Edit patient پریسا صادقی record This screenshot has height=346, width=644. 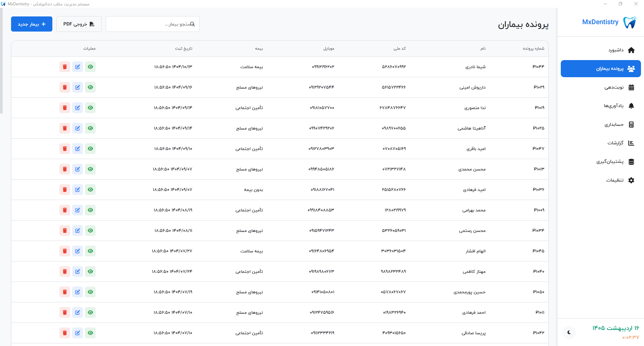click(x=78, y=333)
